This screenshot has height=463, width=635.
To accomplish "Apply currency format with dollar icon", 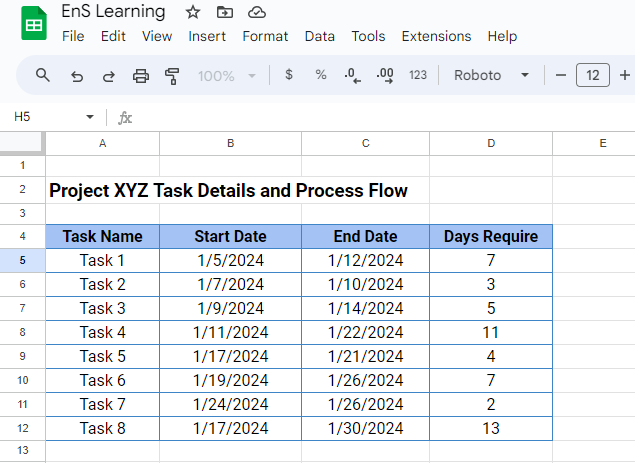I will (289, 75).
